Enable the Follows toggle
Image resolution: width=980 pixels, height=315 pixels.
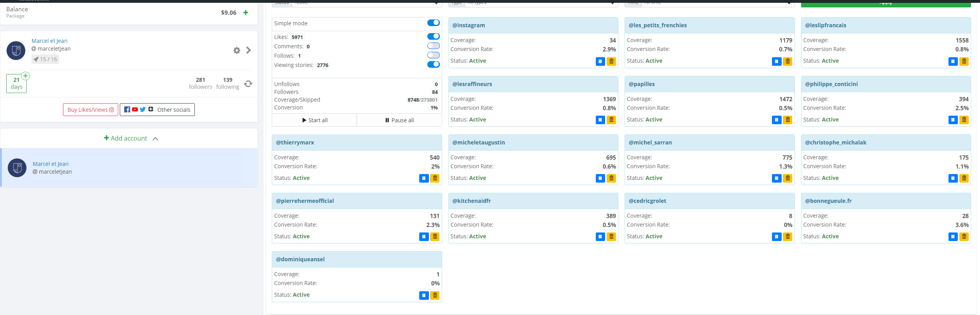pyautogui.click(x=433, y=55)
